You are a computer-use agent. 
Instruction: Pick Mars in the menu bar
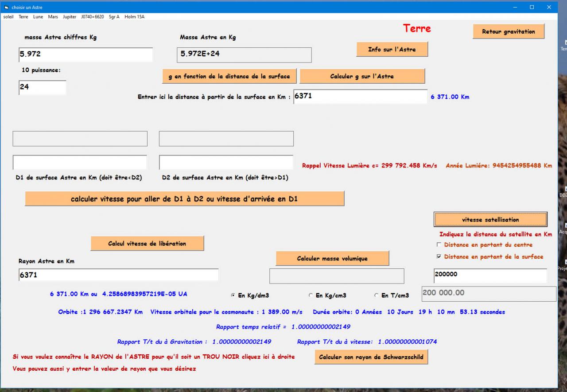53,17
